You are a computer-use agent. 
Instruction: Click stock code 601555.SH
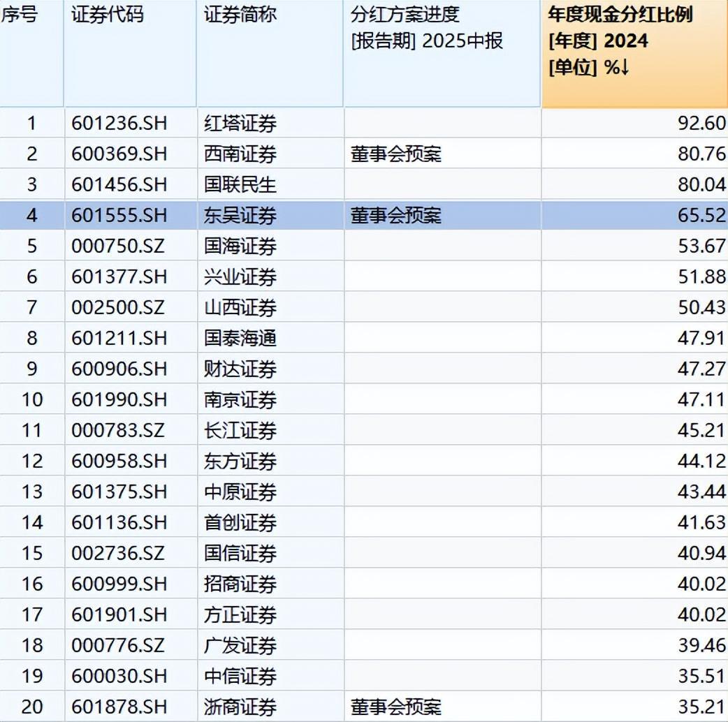click(119, 215)
